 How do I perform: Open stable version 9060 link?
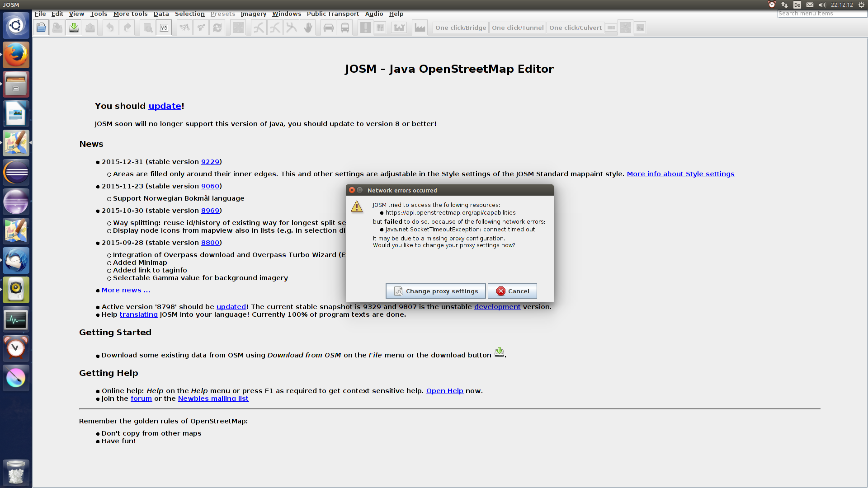pos(210,186)
